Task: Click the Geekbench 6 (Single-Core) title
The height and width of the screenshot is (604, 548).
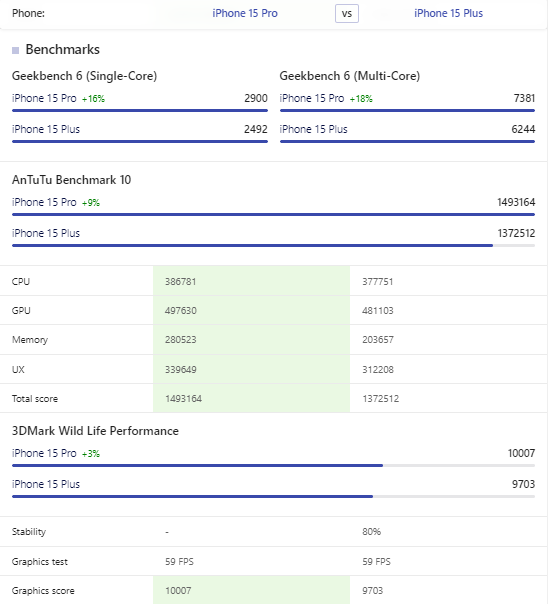Action: [84, 76]
